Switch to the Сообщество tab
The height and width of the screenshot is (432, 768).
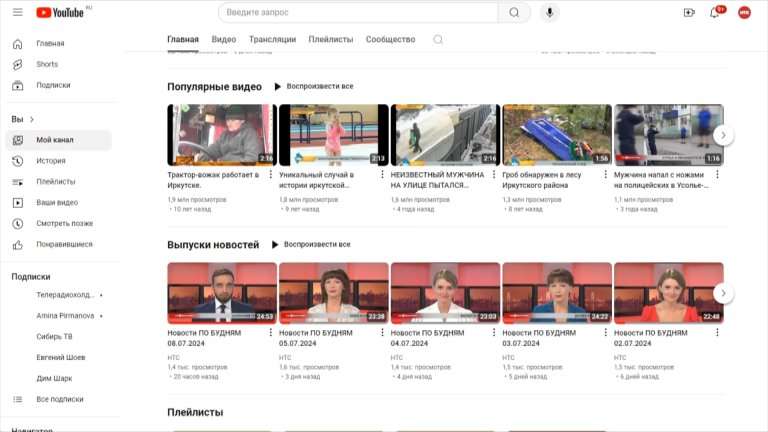pyautogui.click(x=390, y=39)
